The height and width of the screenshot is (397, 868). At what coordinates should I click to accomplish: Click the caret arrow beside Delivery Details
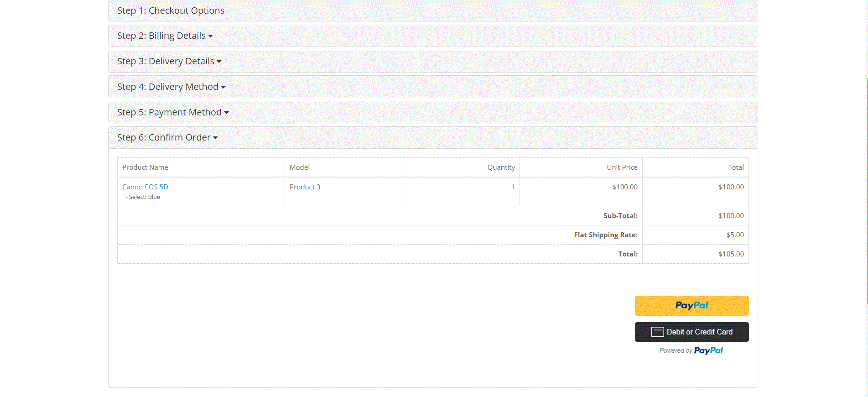(x=219, y=62)
